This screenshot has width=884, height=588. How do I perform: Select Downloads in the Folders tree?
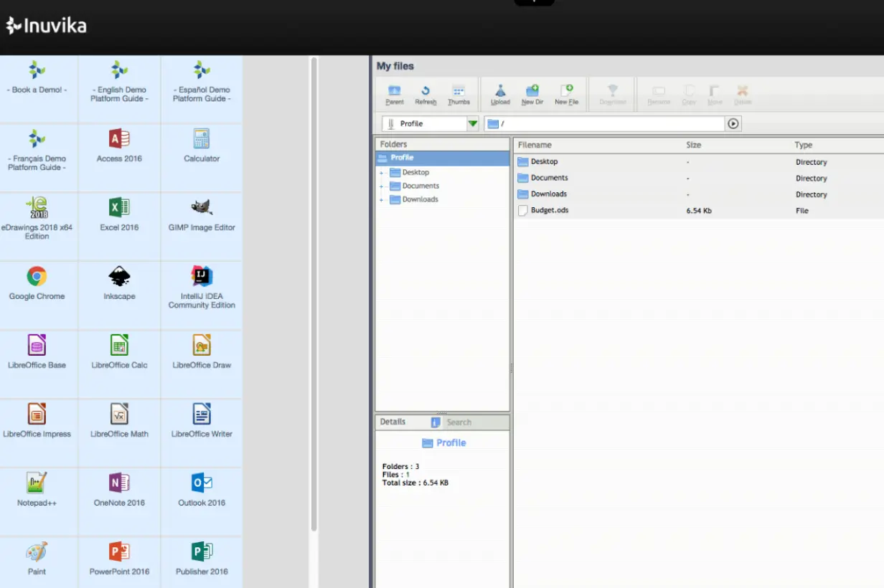tap(420, 200)
